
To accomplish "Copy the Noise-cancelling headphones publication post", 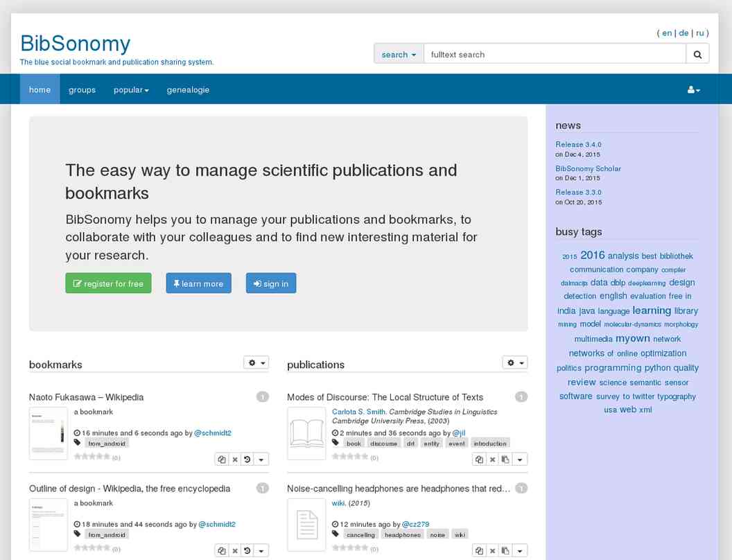I will (479, 551).
